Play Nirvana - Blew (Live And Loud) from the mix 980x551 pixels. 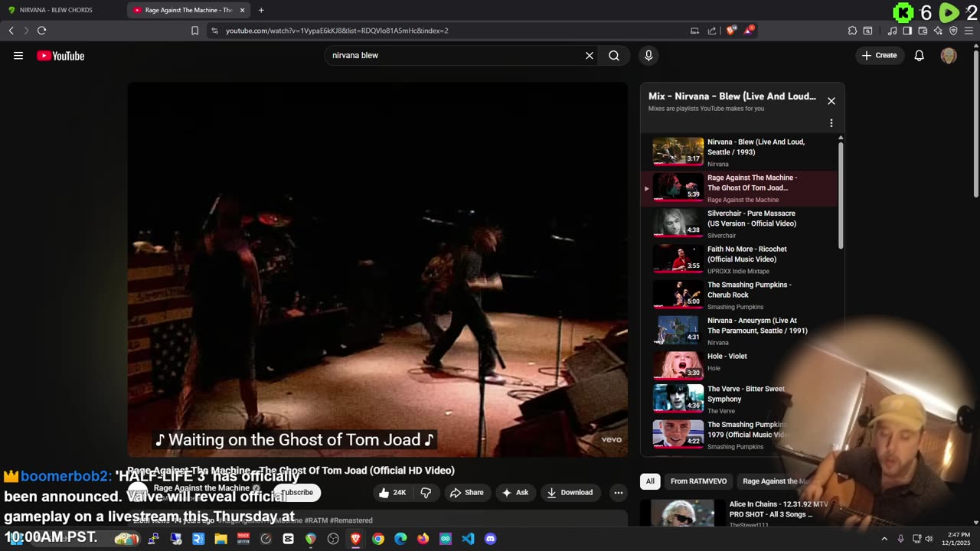[740, 152]
